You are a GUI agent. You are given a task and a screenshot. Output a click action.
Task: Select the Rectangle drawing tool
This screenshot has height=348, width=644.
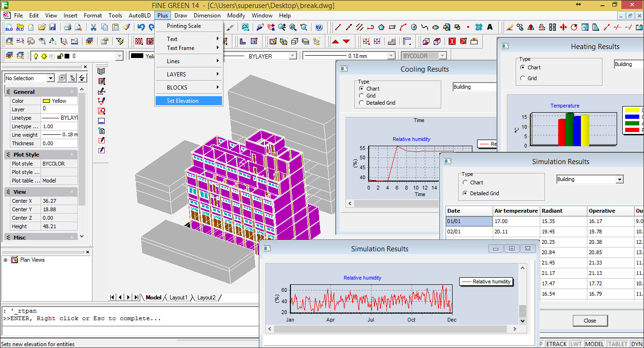(392, 27)
